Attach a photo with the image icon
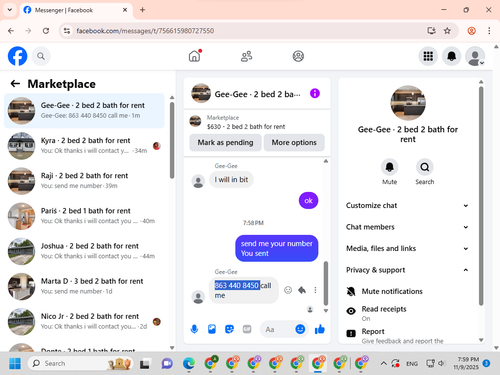 [x=212, y=329]
